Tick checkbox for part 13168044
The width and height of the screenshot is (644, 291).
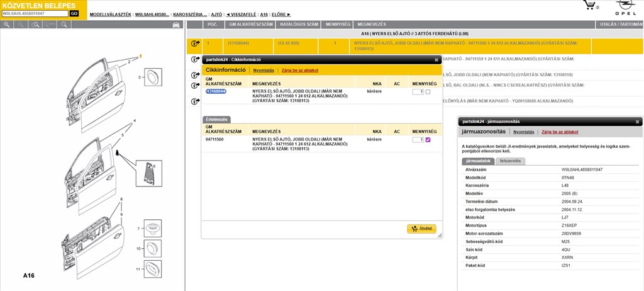click(428, 92)
